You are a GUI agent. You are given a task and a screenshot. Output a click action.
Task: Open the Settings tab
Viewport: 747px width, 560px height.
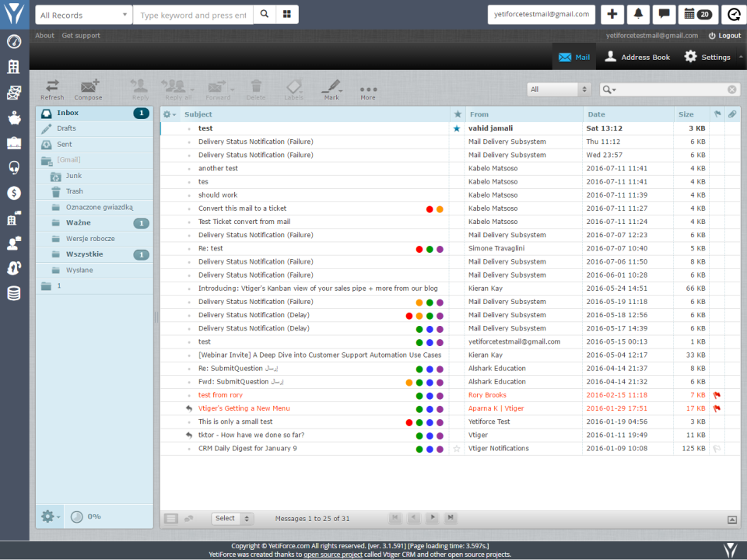(707, 57)
